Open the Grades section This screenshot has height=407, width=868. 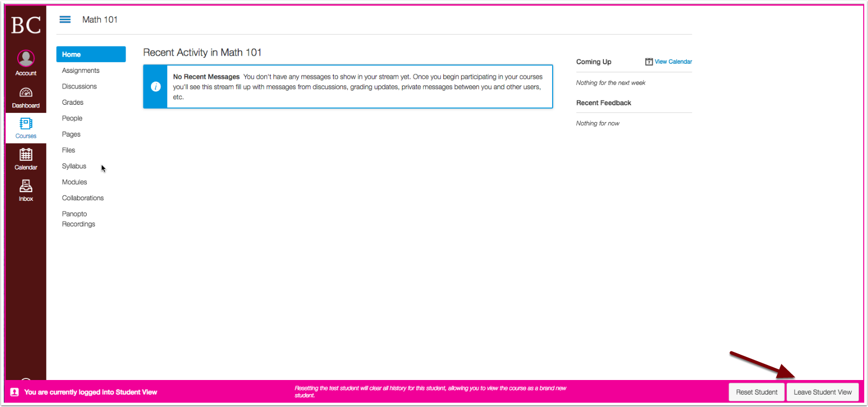tap(73, 103)
